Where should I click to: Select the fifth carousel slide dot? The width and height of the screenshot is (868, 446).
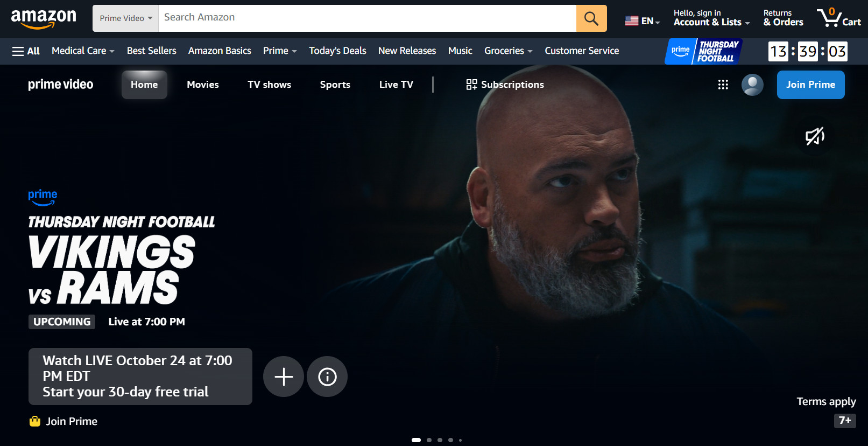pos(460,440)
